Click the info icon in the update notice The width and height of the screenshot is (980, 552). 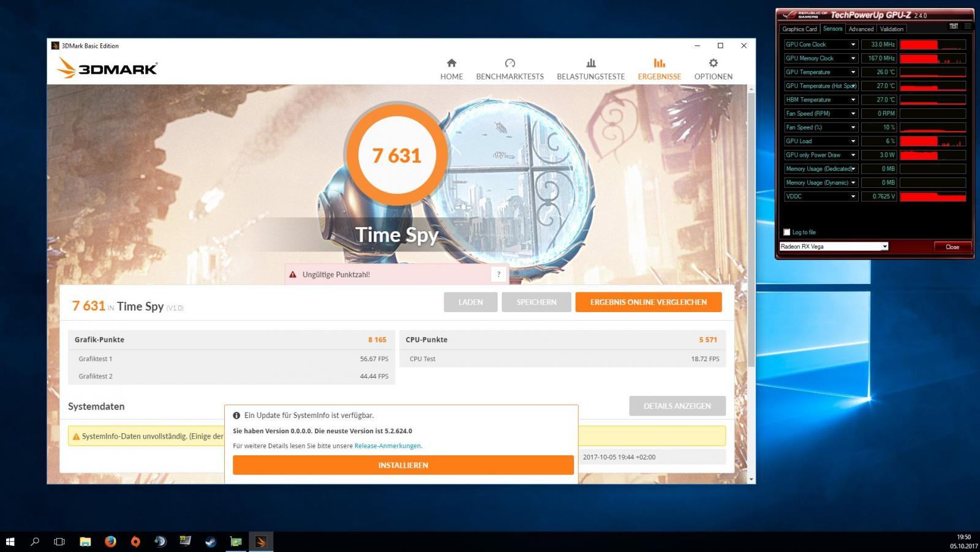pyautogui.click(x=236, y=416)
